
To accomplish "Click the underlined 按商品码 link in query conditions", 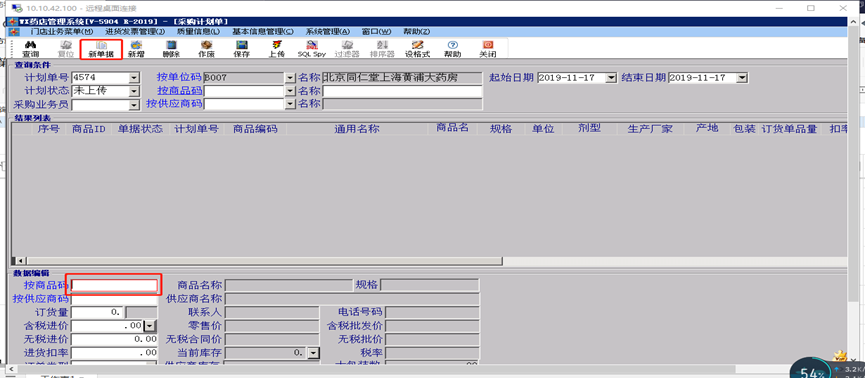I will (x=179, y=90).
